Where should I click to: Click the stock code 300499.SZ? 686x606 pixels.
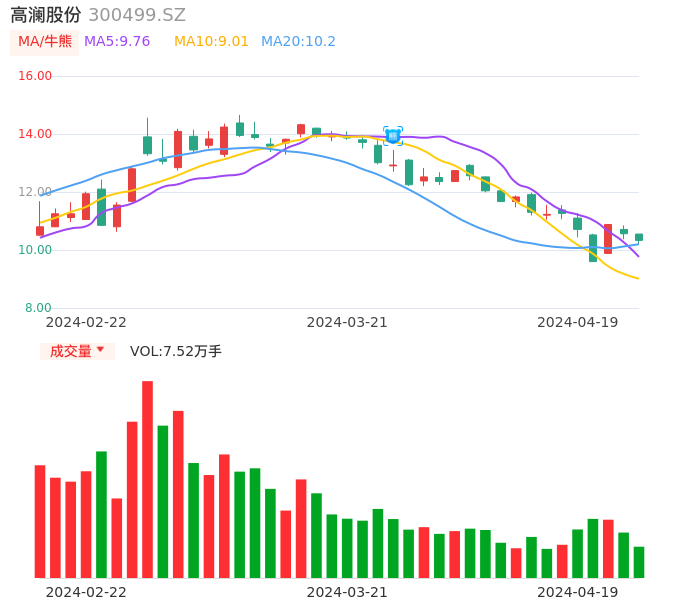137,15
